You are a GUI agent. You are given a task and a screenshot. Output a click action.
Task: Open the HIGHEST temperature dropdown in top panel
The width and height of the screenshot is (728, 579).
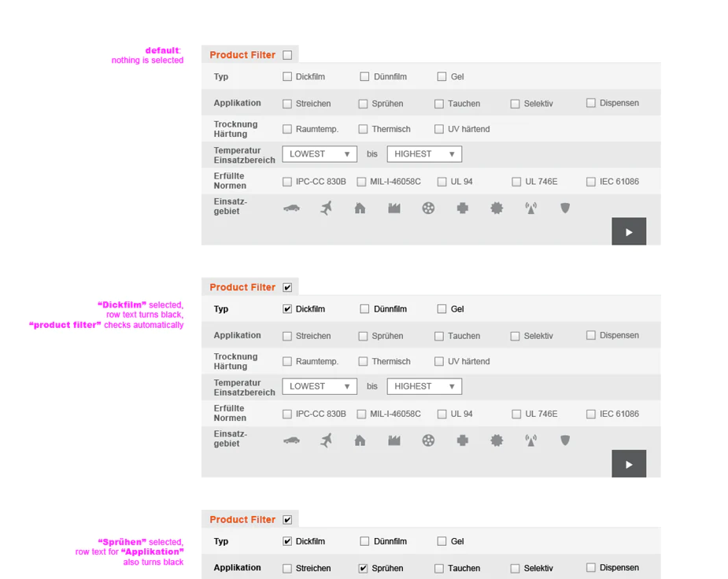[x=424, y=154]
